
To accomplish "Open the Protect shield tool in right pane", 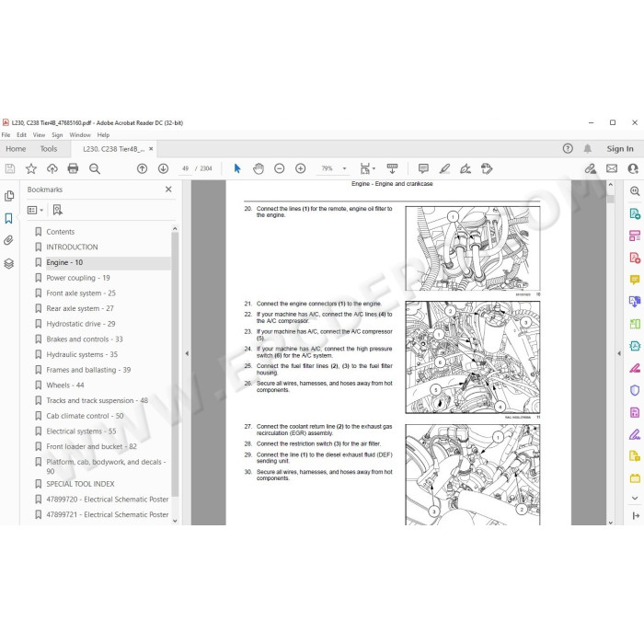I will tap(635, 390).
